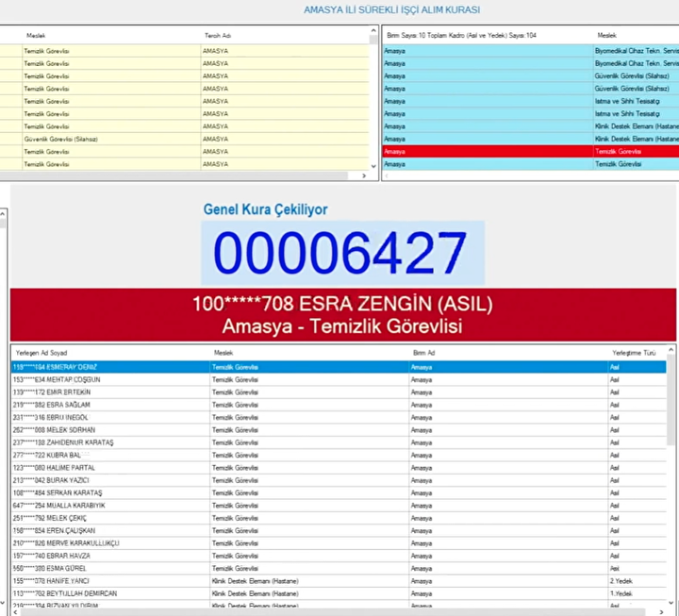
Task: Select the 'KÜBRA BAL' row
Action: (x=339, y=456)
